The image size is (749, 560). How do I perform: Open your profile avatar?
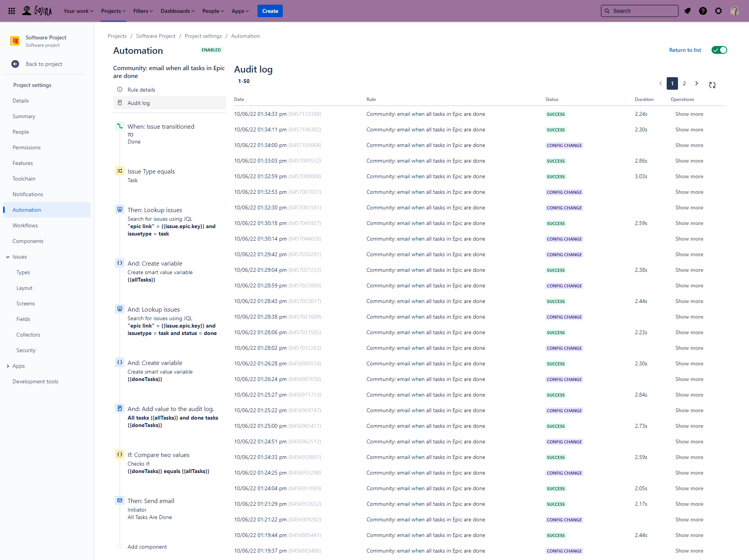(x=735, y=11)
